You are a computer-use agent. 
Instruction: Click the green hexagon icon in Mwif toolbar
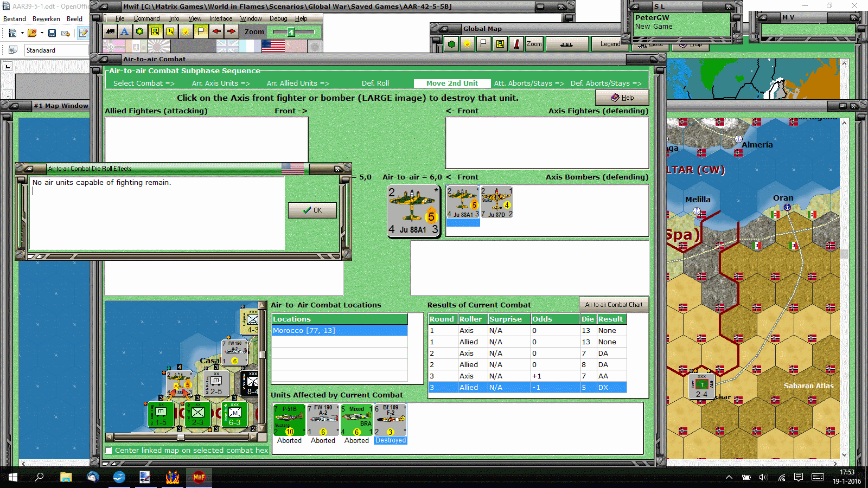click(x=140, y=31)
